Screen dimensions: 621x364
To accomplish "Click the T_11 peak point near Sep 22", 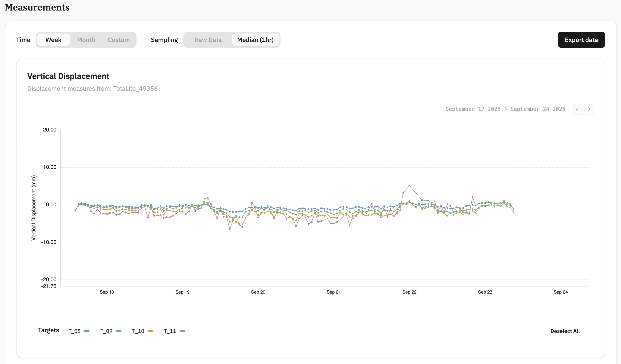I will click(x=409, y=186).
